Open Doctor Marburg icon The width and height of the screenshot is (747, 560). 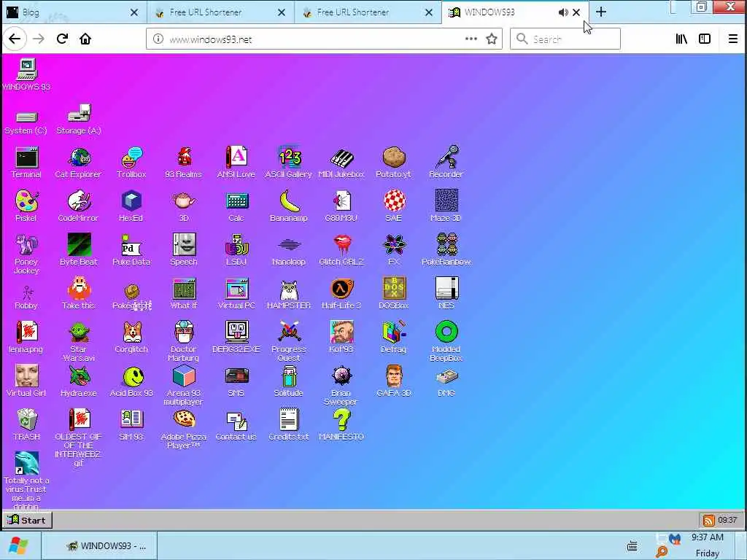click(x=184, y=341)
